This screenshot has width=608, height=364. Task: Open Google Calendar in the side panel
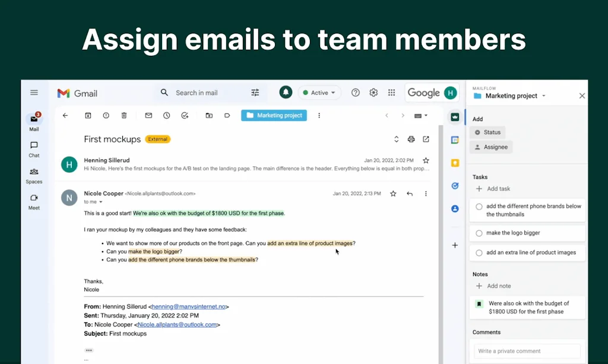[455, 138]
